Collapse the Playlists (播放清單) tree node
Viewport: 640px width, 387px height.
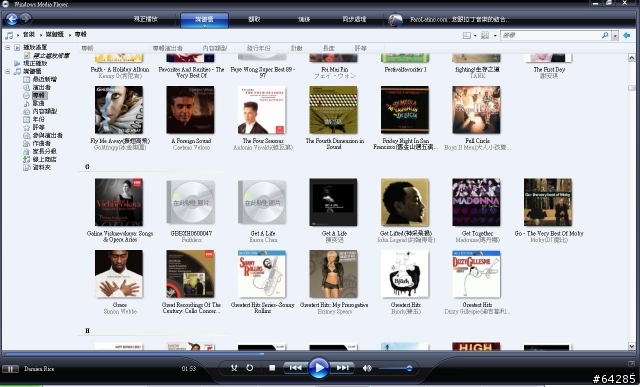[x=7, y=48]
